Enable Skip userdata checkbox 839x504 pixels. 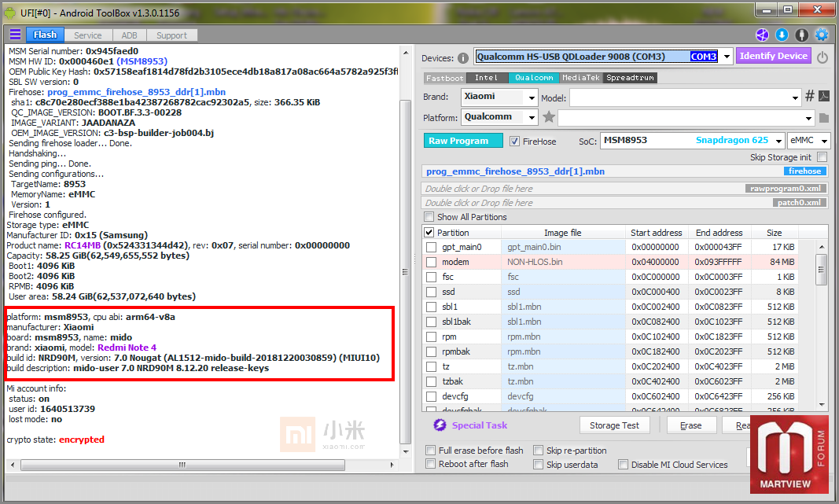(x=539, y=465)
